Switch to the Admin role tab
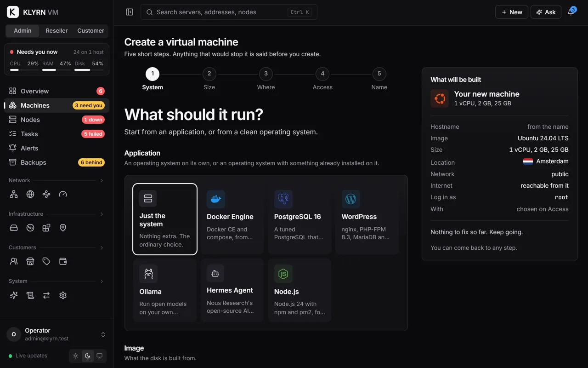The width and height of the screenshot is (588, 368). click(23, 31)
